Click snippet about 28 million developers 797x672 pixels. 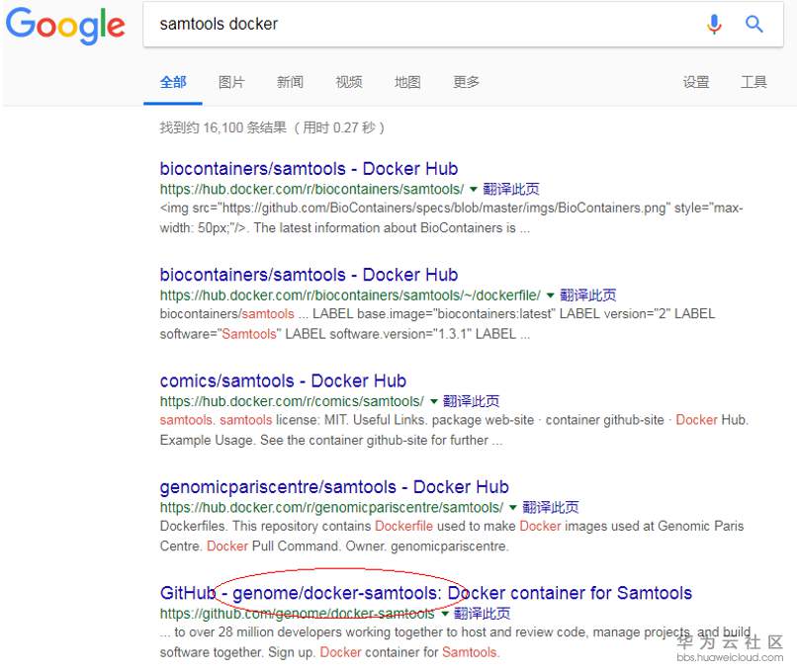click(455, 642)
